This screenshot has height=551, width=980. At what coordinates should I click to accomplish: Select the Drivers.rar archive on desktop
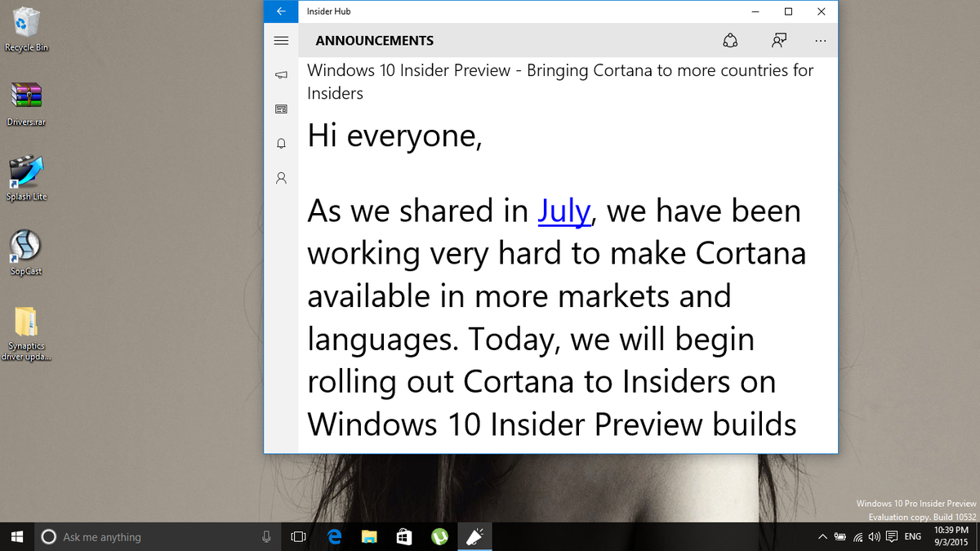tap(26, 104)
